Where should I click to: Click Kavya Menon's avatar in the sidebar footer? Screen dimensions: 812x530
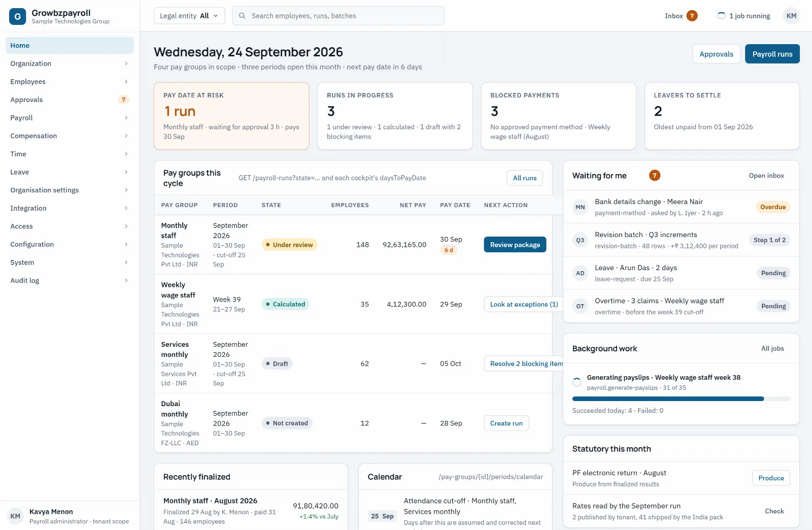[x=16, y=516]
